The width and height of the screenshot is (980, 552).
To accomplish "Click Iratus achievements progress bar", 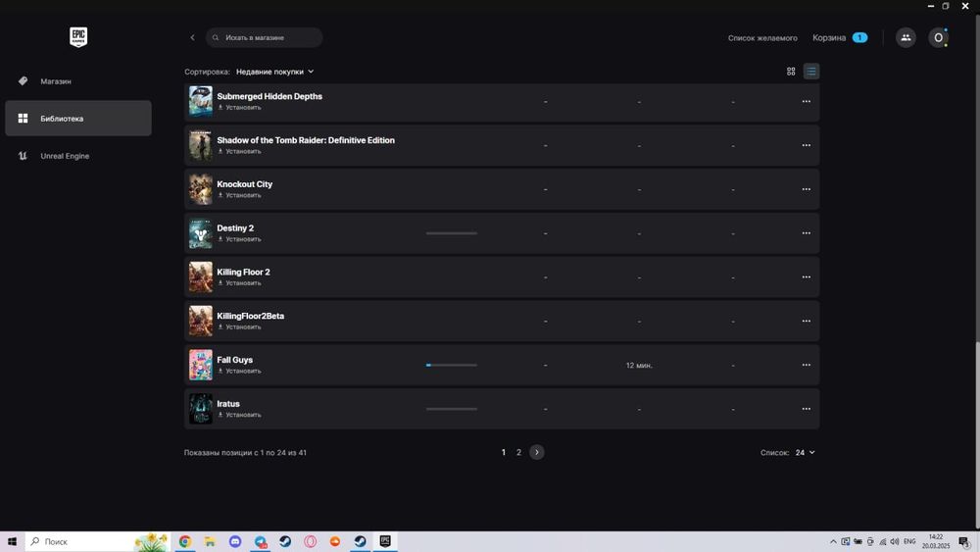I will click(451, 409).
